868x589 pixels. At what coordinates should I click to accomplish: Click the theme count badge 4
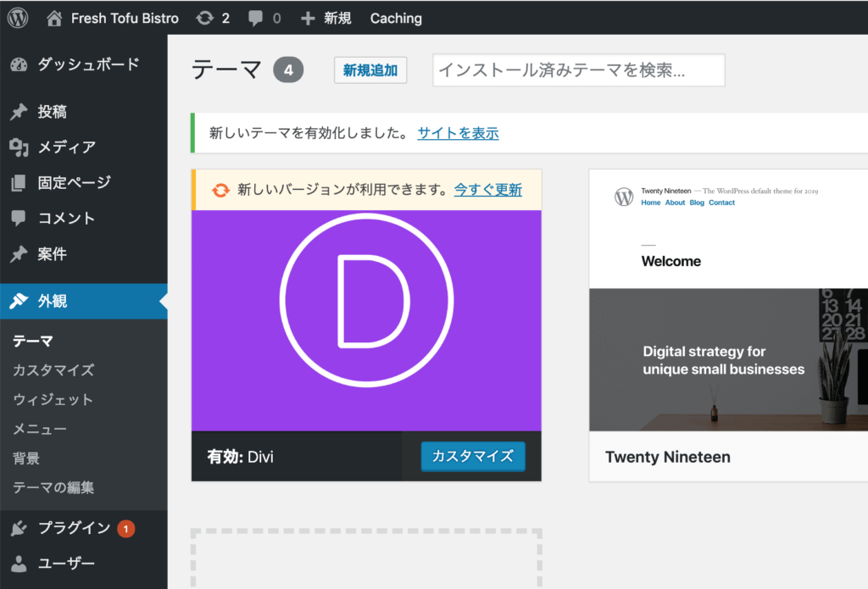(x=288, y=69)
